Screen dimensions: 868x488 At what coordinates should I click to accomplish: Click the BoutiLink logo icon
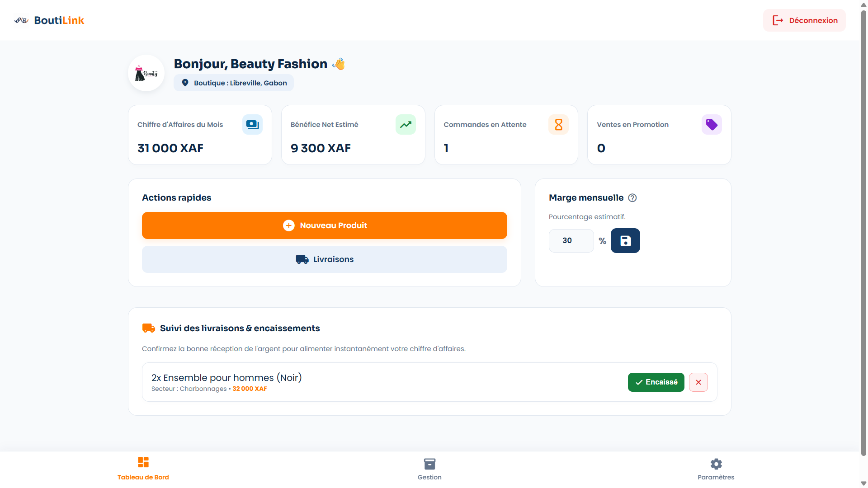[21, 20]
